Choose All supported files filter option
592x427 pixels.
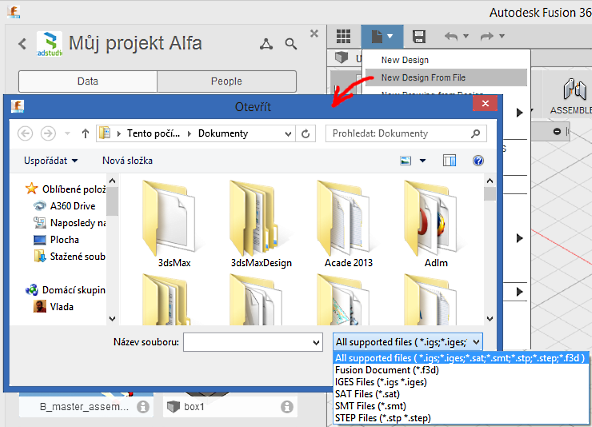[461, 358]
